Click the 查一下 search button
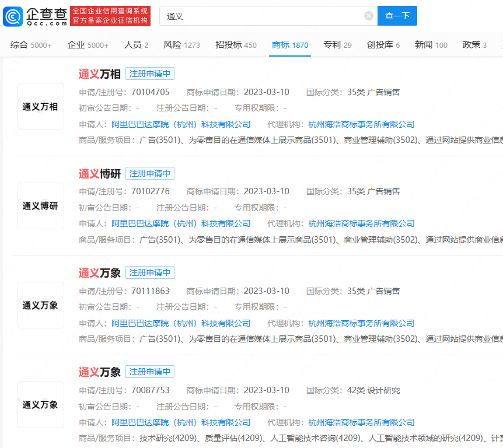The image size is (503, 448). 397,16
